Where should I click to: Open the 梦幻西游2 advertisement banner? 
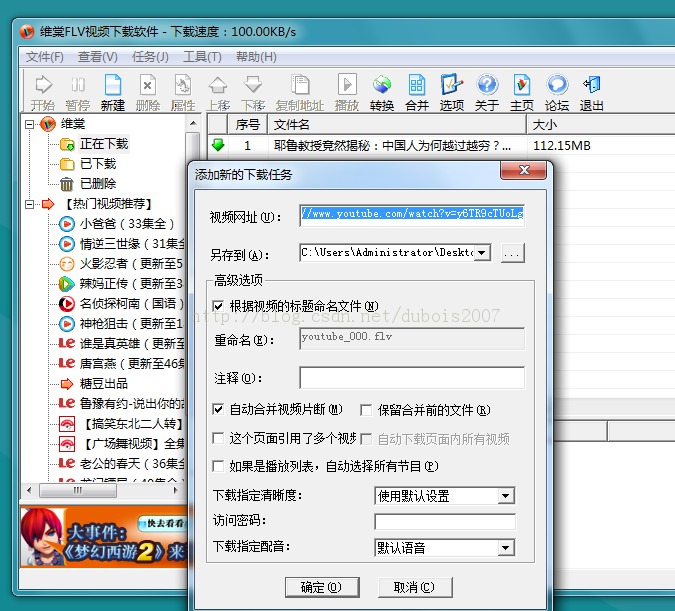point(105,537)
